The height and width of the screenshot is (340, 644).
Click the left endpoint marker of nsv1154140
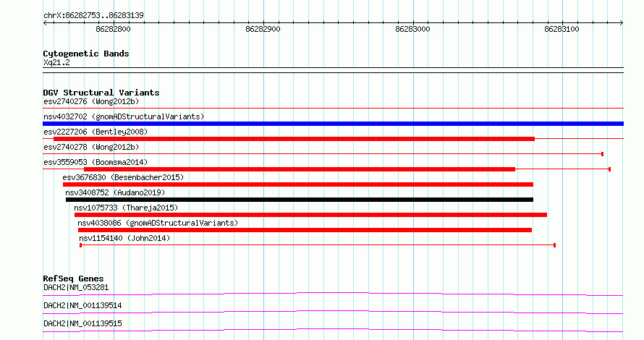click(81, 245)
